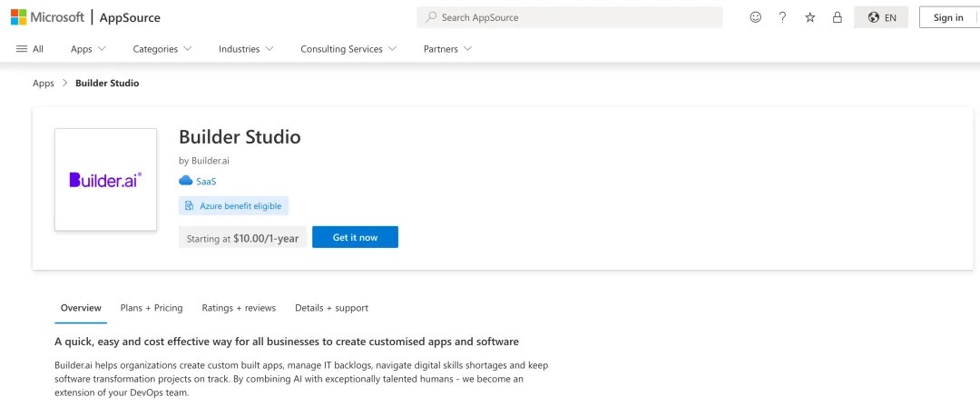Click the Builder.ai logo thumbnail
The width and height of the screenshot is (980, 407).
coord(105,180)
